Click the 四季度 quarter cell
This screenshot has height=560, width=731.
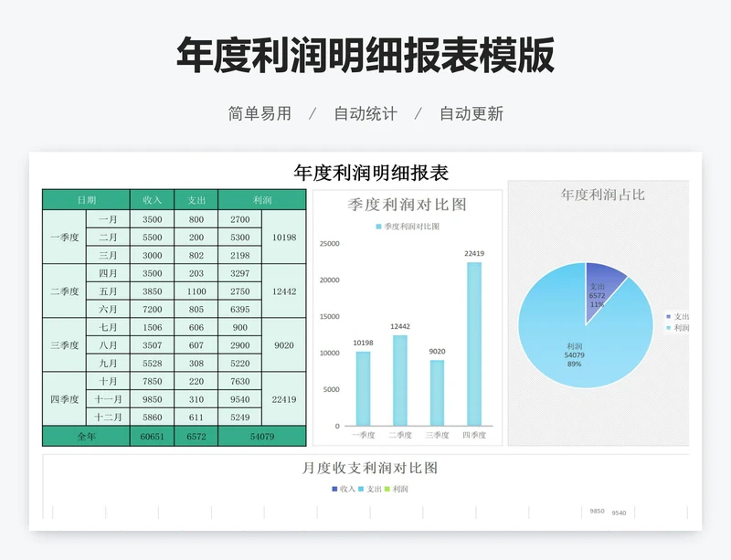pyautogui.click(x=64, y=399)
